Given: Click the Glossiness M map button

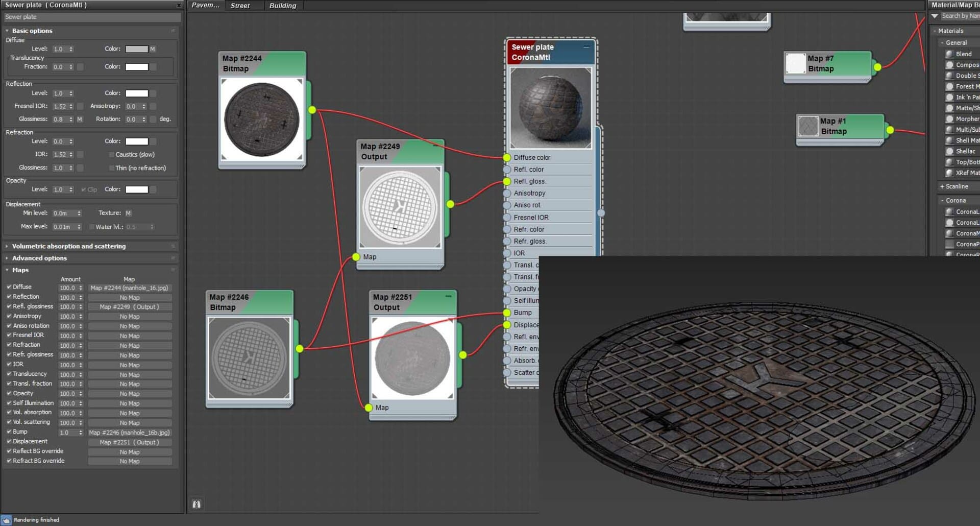Looking at the screenshot, I should tap(80, 119).
